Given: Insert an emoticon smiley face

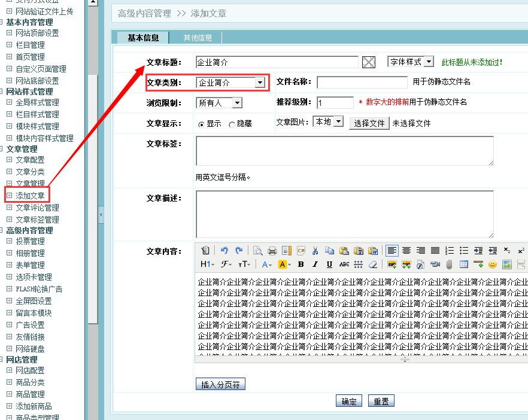Looking at the screenshot, I should coord(493,264).
